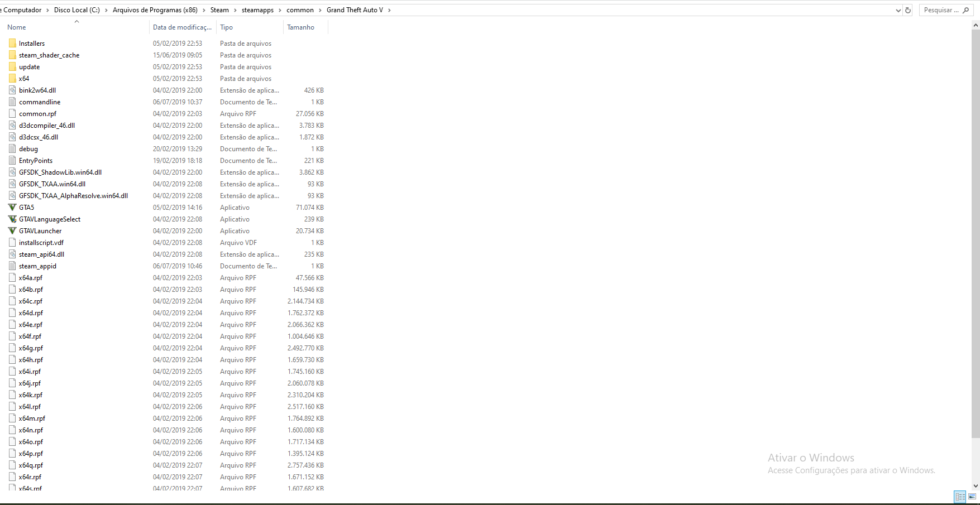Image resolution: width=980 pixels, height=505 pixels.
Task: Open the steam_shader_cache folder
Action: coord(49,55)
